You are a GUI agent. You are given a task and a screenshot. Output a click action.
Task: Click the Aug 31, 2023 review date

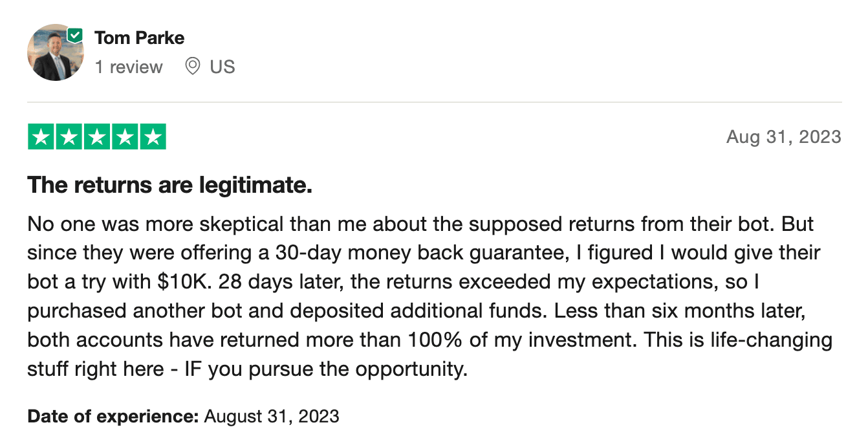783,136
